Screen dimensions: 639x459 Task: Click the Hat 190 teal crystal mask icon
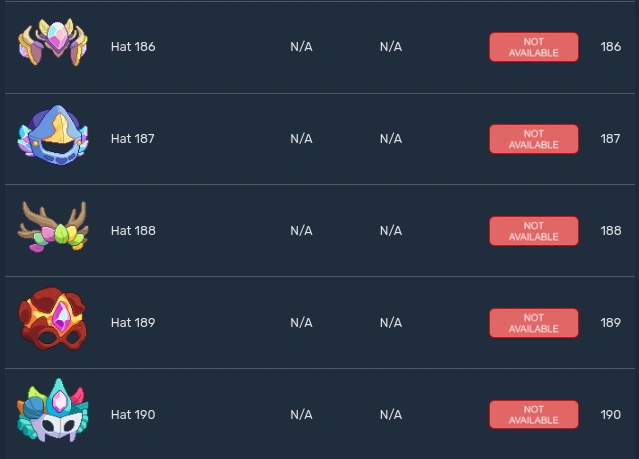tap(53, 413)
